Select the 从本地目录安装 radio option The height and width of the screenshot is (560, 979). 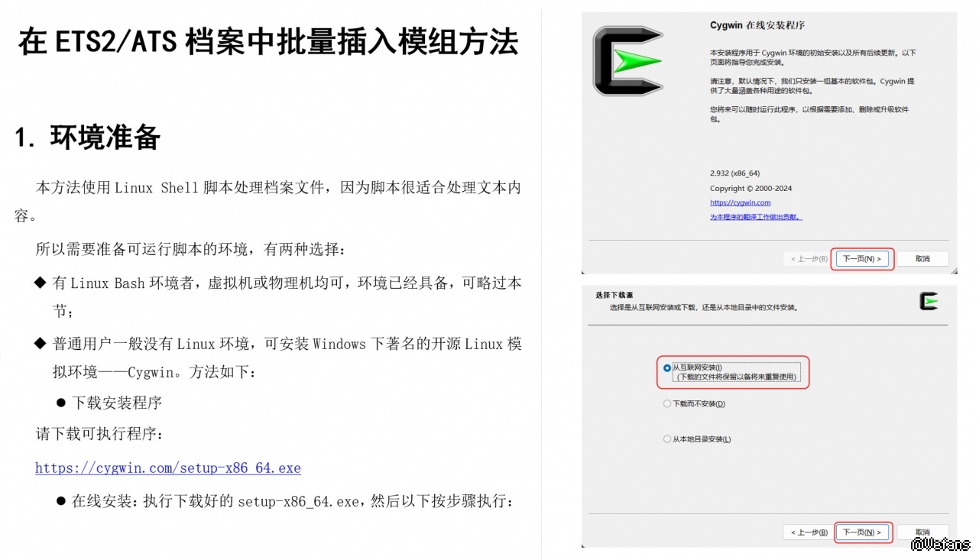[667, 439]
